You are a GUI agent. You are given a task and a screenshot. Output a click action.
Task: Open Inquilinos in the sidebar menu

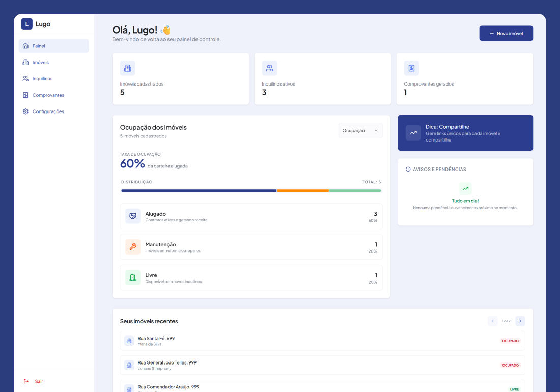[42, 78]
